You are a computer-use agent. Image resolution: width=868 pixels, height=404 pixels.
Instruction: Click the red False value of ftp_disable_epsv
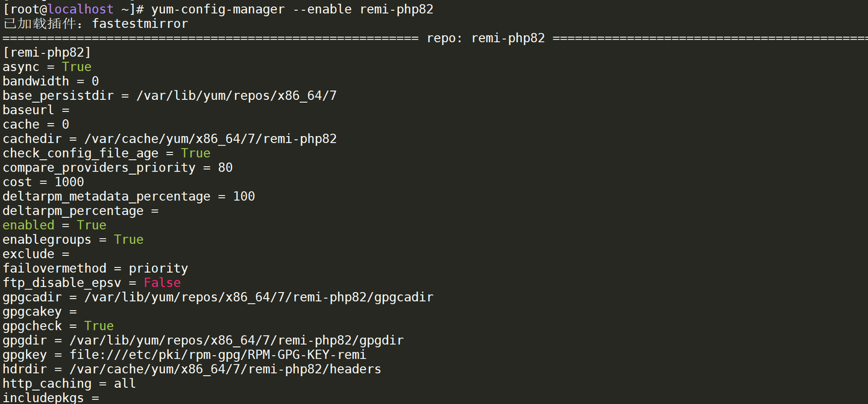coord(162,283)
